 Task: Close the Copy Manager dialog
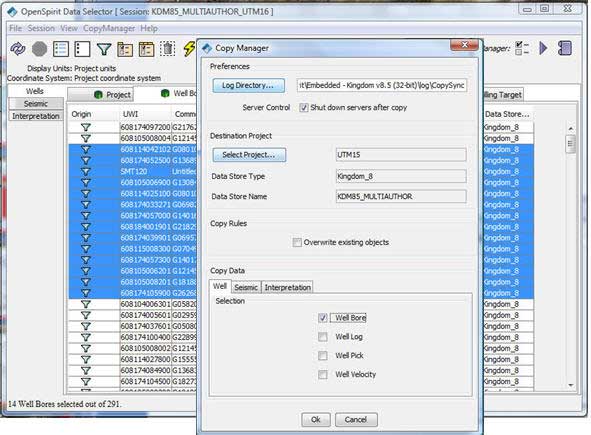464,45
